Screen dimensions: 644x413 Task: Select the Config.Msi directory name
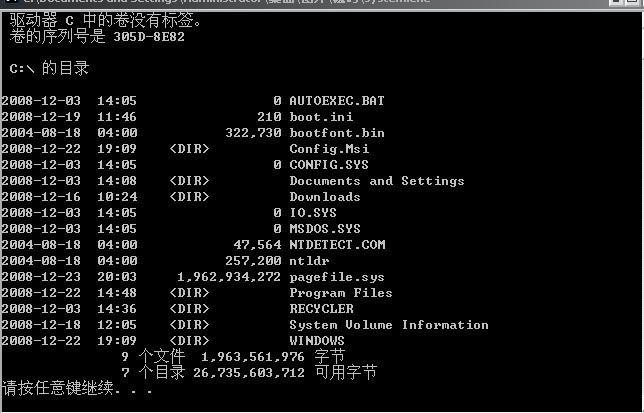pos(329,149)
